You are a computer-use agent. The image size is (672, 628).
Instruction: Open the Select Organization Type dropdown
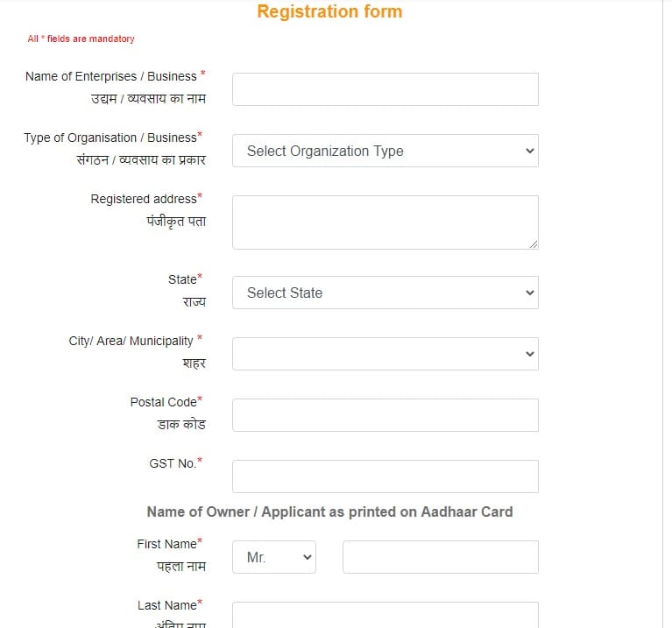click(x=385, y=151)
